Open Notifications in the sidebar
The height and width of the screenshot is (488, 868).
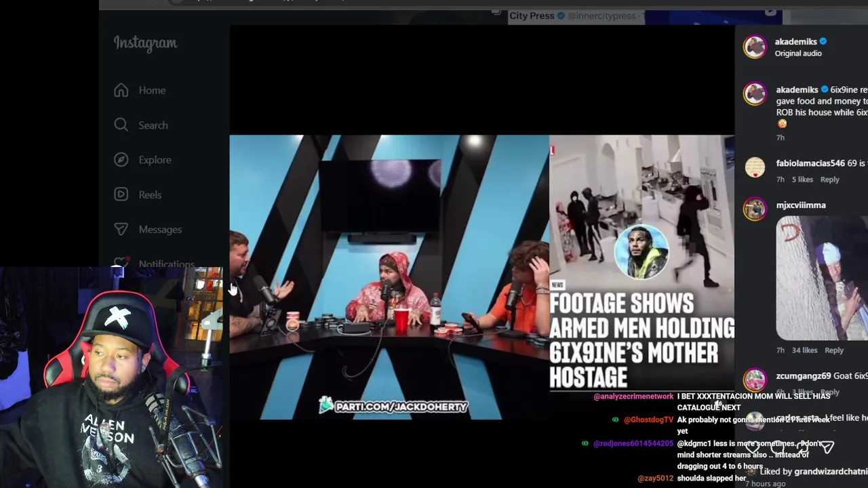coord(166,264)
